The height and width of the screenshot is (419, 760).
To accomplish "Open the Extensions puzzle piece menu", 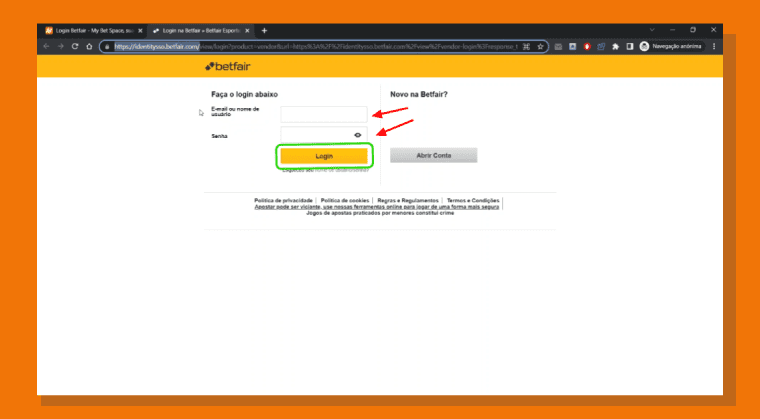I will [616, 47].
